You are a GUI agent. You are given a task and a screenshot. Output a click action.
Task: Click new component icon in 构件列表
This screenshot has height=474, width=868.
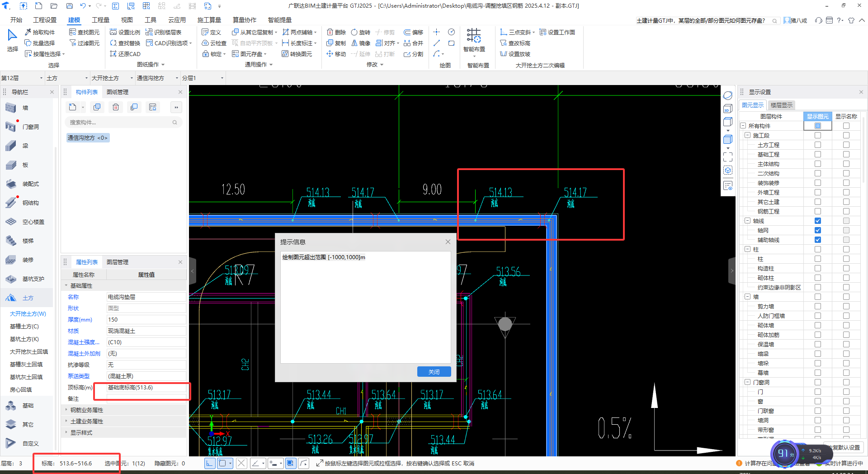73,107
